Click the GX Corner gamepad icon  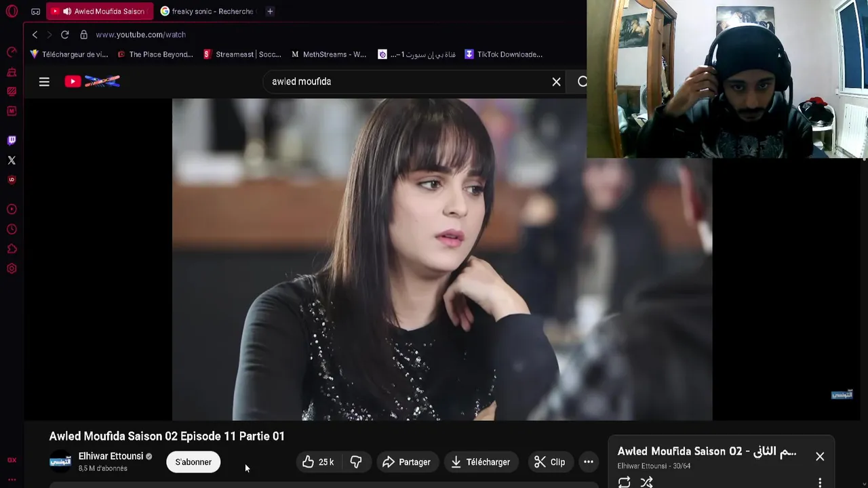tap(35, 12)
